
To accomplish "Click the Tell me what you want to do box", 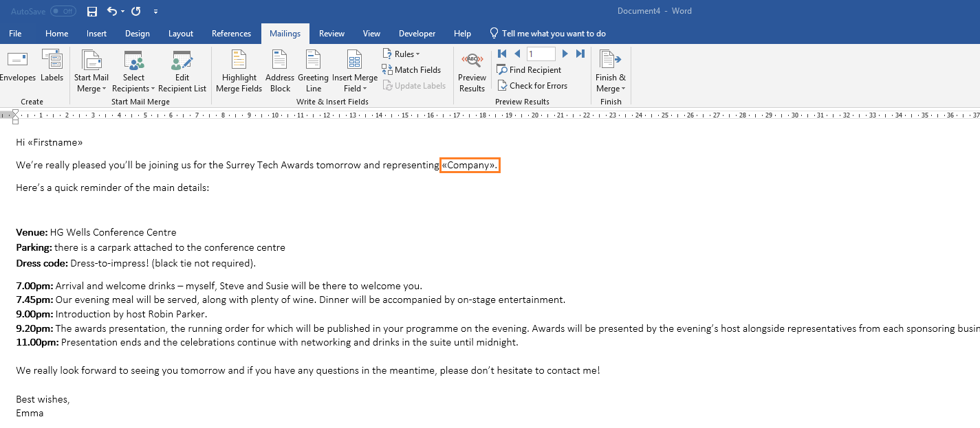I will pos(547,33).
